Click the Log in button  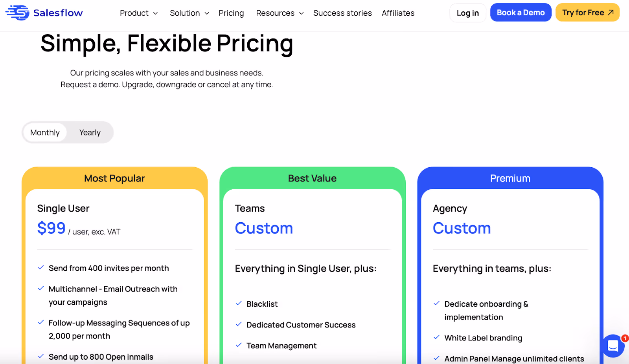coord(467,13)
